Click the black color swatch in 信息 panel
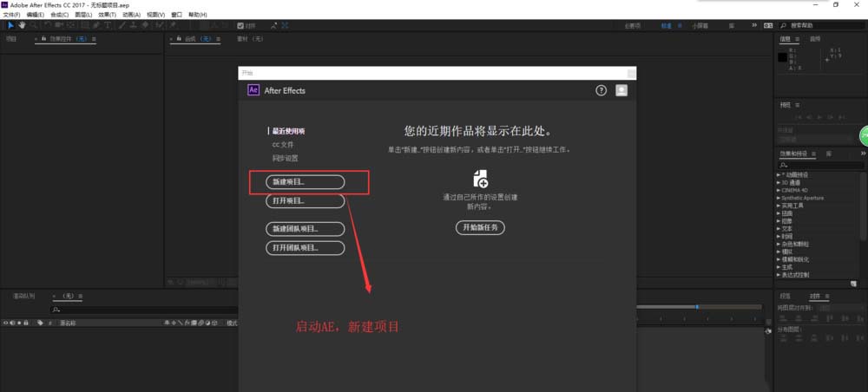 782,57
